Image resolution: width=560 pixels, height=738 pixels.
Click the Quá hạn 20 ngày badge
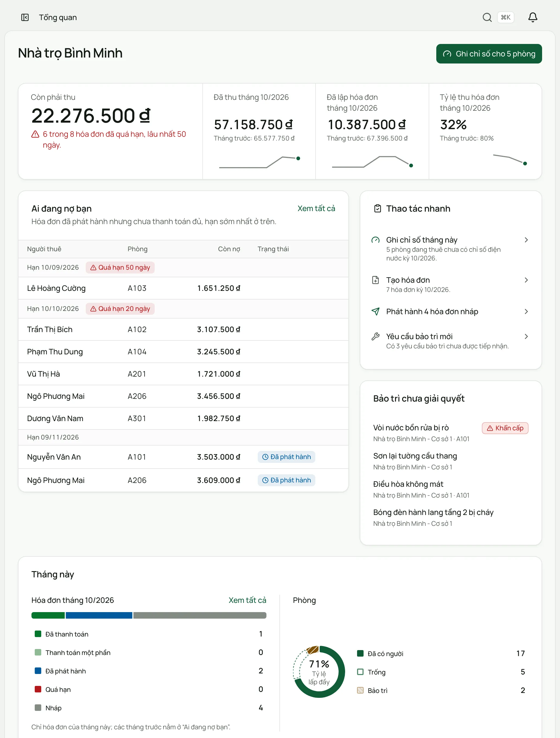point(120,309)
